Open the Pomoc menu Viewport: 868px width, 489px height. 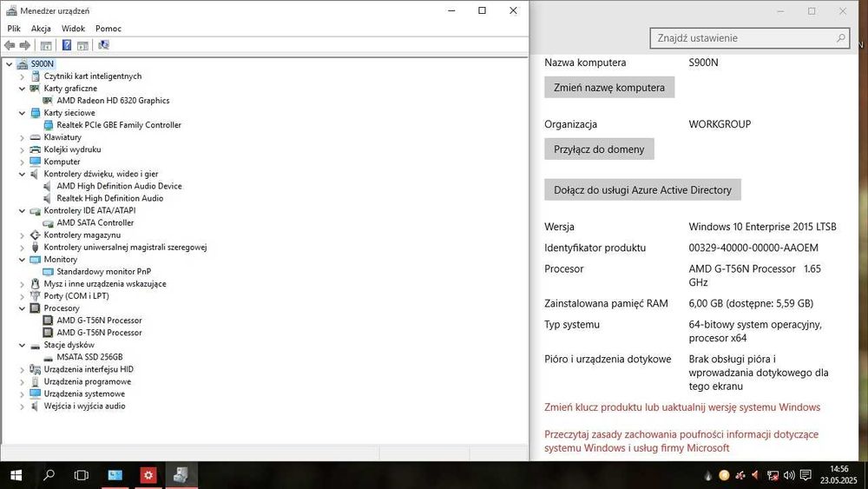(x=108, y=29)
